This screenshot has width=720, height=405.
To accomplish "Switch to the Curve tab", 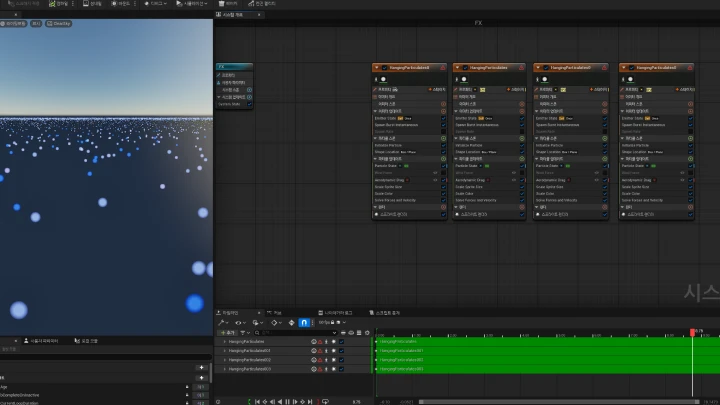I will pyautogui.click(x=275, y=313).
